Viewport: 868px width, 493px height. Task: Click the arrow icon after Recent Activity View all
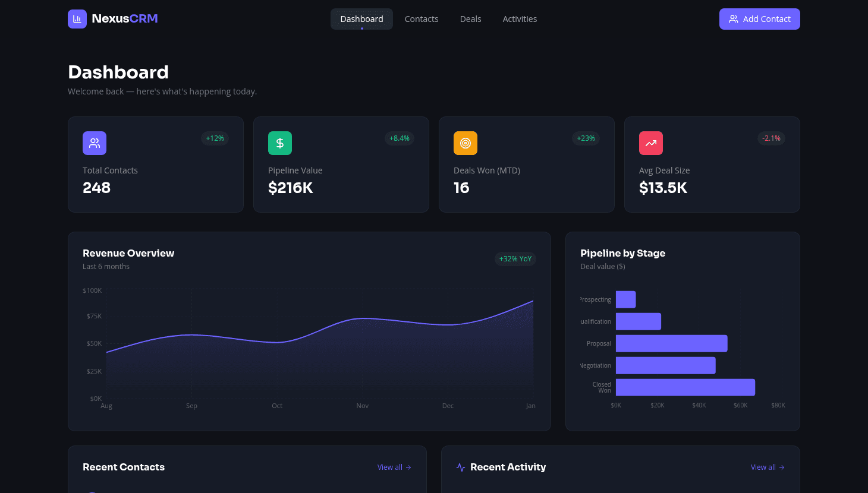(x=782, y=467)
